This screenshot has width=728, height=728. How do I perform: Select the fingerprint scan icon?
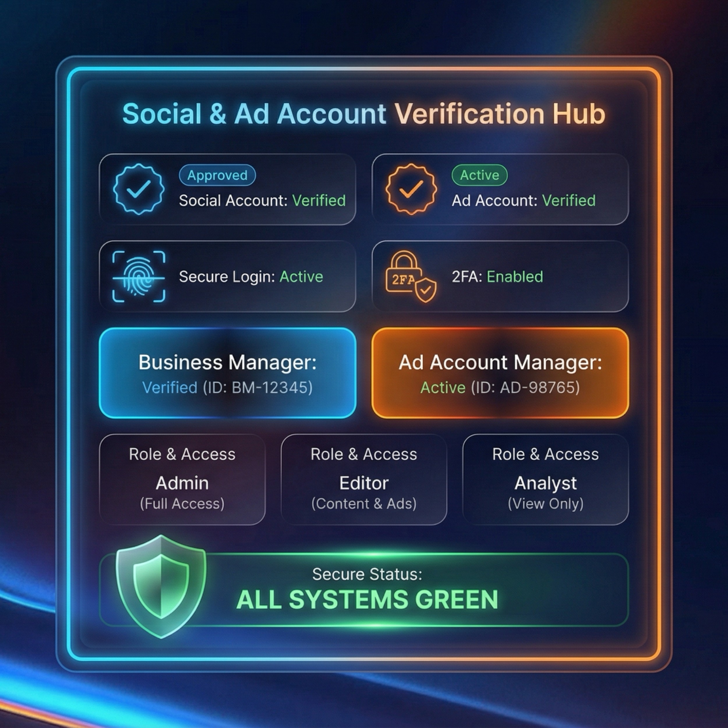pos(139,277)
